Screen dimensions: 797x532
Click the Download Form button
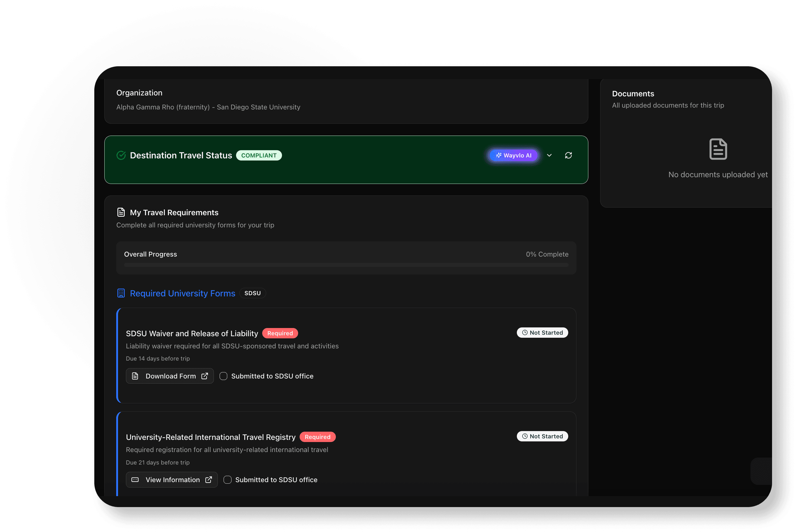[x=170, y=376]
